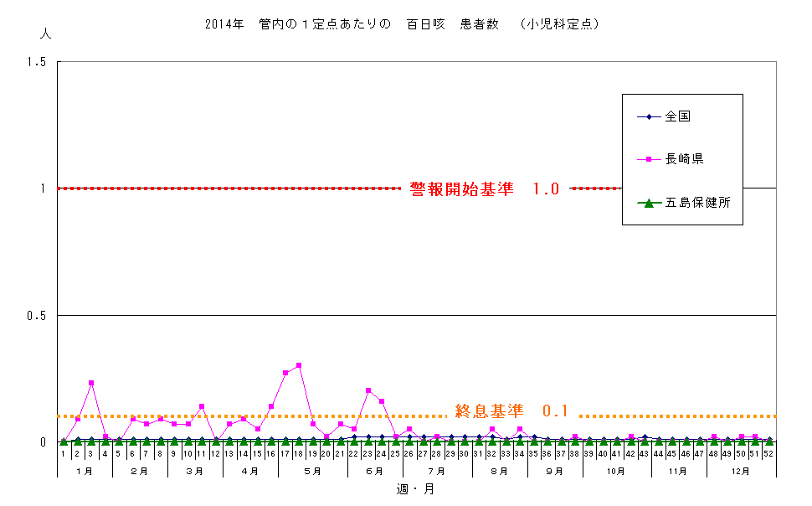The image size is (812, 506).
Task: Click the 警報開始基準 1.0 red label
Action: tap(485, 188)
